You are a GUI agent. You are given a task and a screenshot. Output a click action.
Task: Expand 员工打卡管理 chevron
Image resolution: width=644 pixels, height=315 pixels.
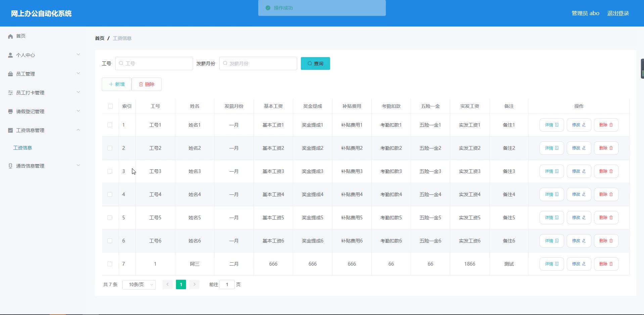(78, 92)
